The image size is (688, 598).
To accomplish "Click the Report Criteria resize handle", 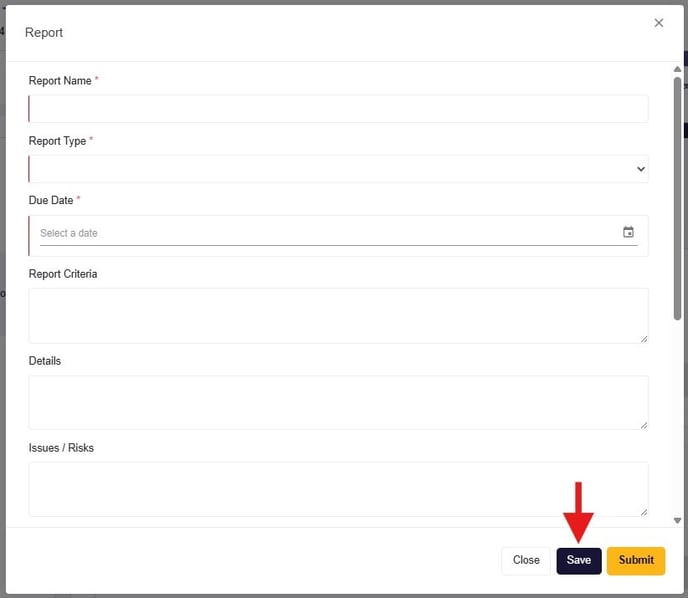I will click(x=643, y=339).
